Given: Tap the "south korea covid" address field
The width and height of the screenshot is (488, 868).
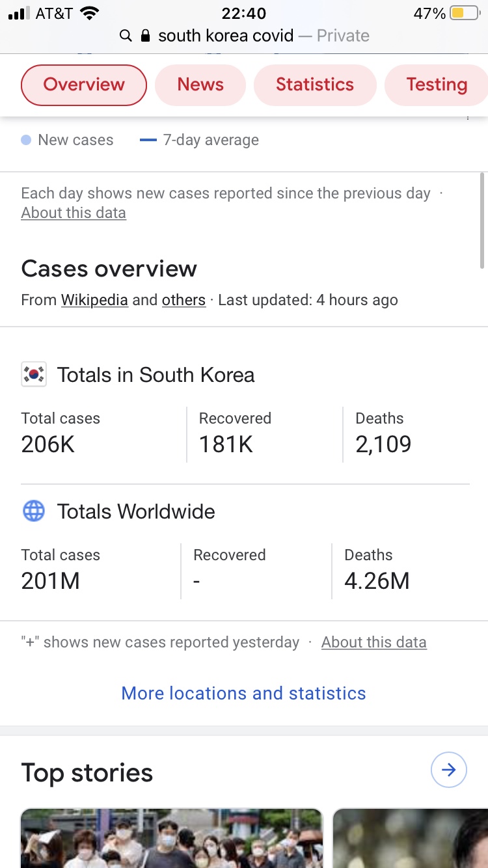Looking at the screenshot, I should 226,36.
